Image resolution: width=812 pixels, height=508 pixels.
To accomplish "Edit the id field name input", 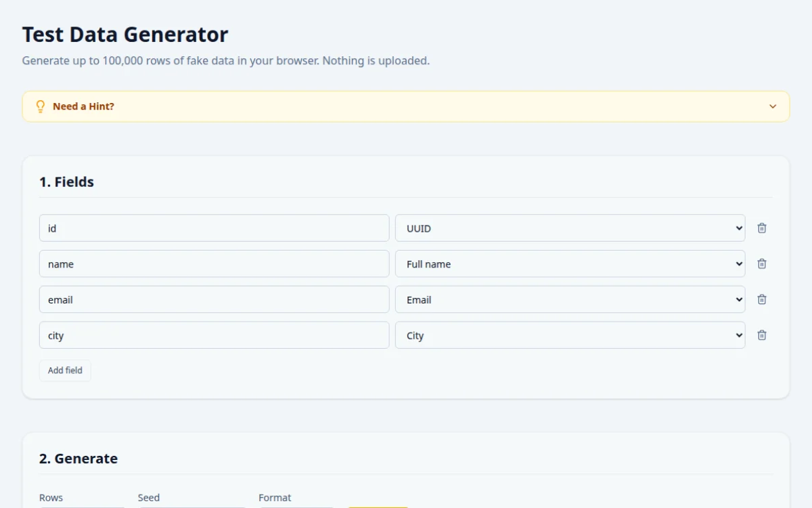I will tap(215, 228).
